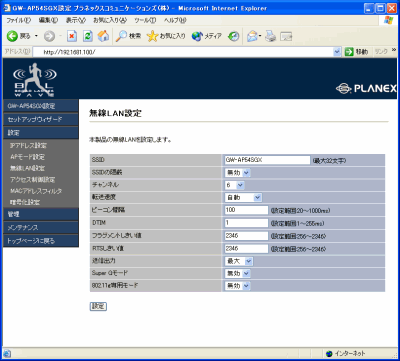Click the Refresh page icon
400x361 pixels.
point(88,36)
